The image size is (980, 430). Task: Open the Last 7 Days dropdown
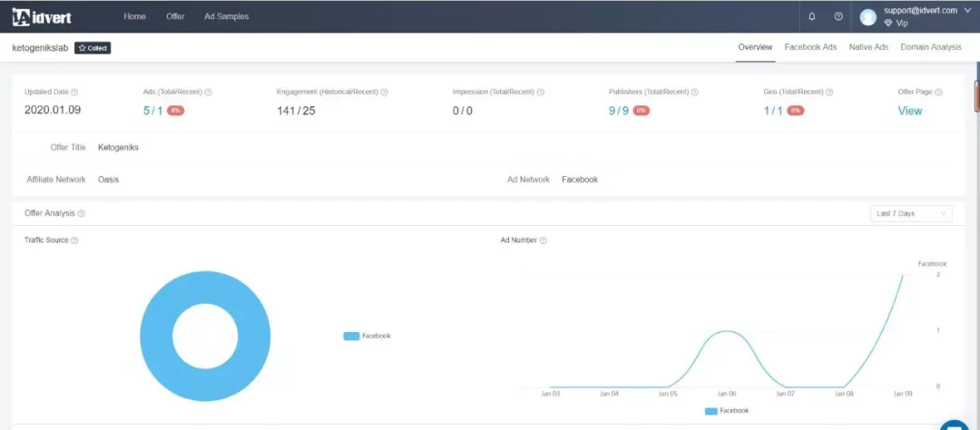[911, 214]
